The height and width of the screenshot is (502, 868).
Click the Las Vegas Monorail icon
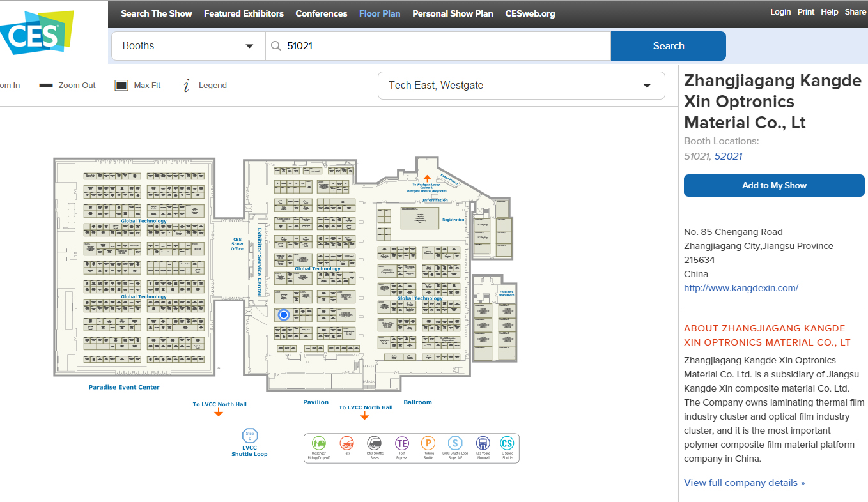pyautogui.click(x=483, y=443)
